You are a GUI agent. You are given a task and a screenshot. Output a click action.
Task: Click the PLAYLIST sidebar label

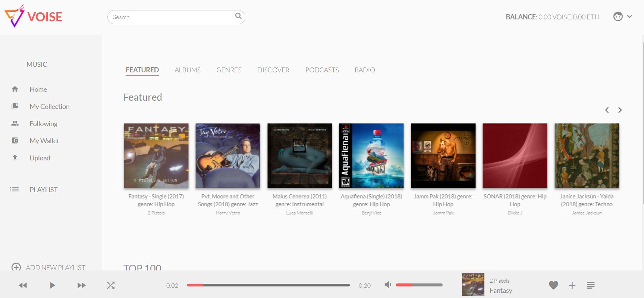tap(44, 189)
